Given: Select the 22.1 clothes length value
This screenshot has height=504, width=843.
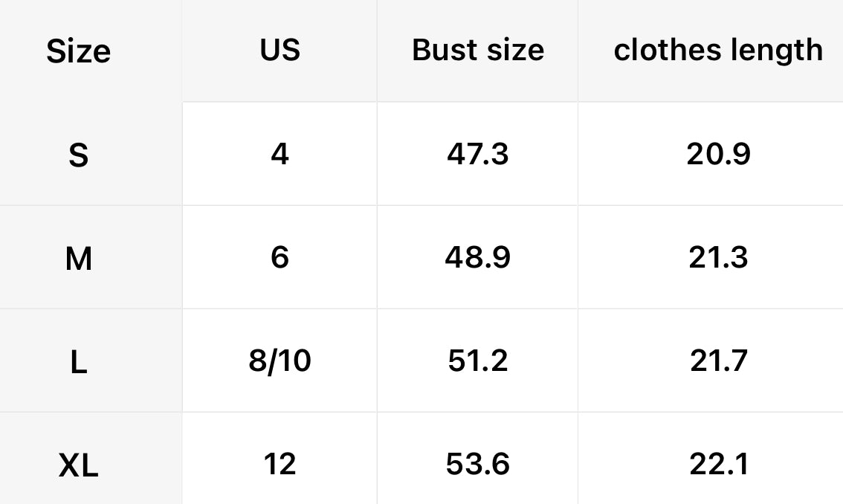Looking at the screenshot, I should (x=718, y=465).
